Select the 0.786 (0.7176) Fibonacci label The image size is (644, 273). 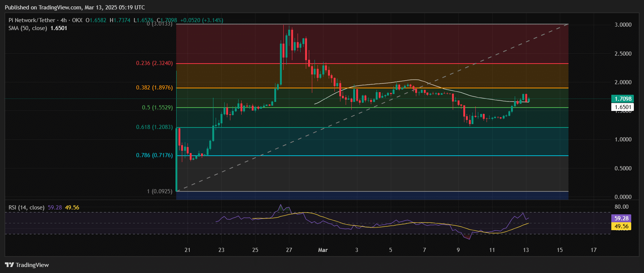pos(154,155)
